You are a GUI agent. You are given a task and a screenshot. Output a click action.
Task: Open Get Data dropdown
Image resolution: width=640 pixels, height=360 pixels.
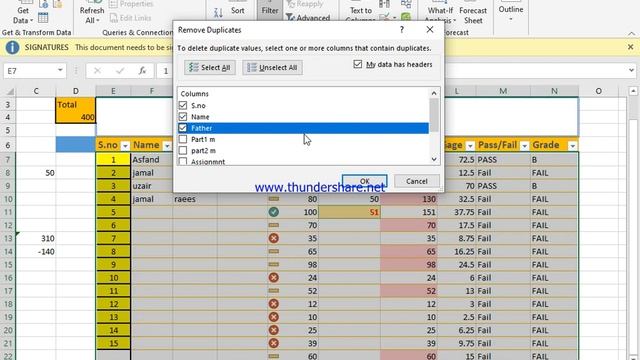coord(23,15)
